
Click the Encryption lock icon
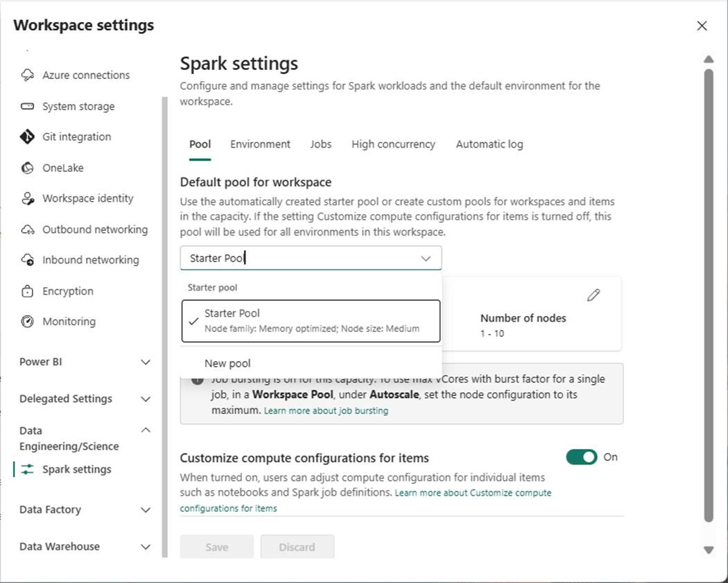click(x=28, y=291)
